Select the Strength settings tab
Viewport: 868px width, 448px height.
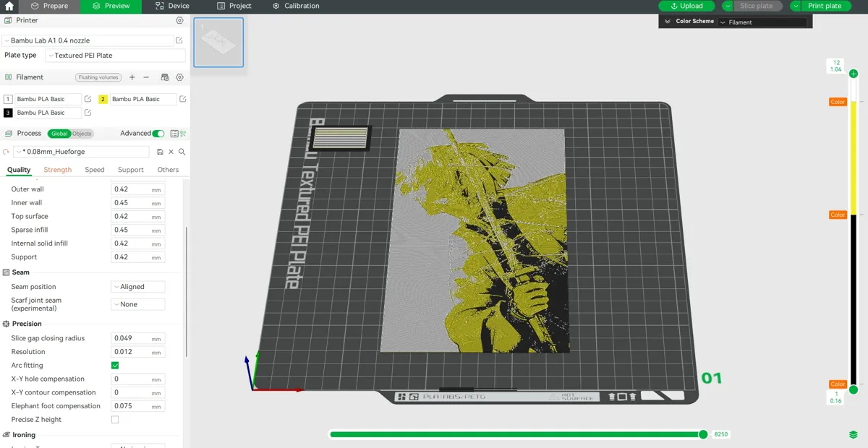click(57, 170)
